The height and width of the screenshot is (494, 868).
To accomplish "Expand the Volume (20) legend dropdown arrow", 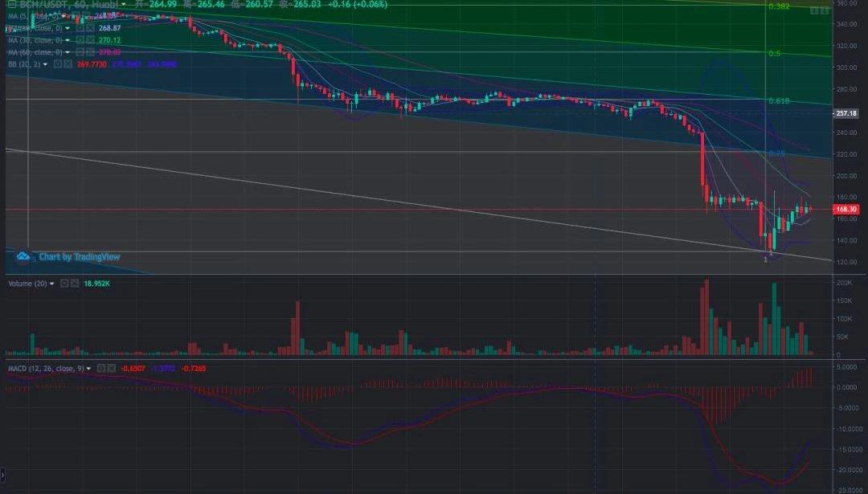I will pyautogui.click(x=52, y=284).
